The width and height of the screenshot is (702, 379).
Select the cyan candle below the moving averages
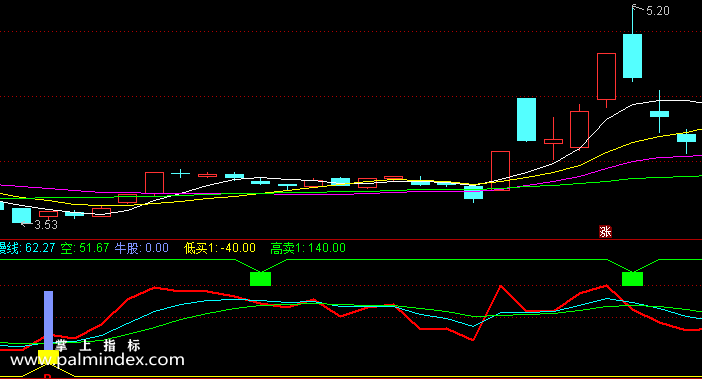point(474,193)
